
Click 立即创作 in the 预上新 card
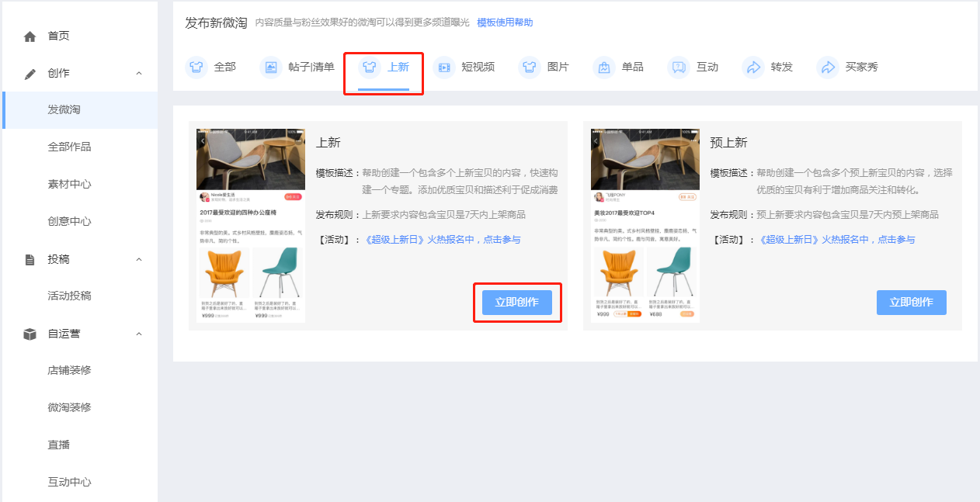(x=912, y=303)
